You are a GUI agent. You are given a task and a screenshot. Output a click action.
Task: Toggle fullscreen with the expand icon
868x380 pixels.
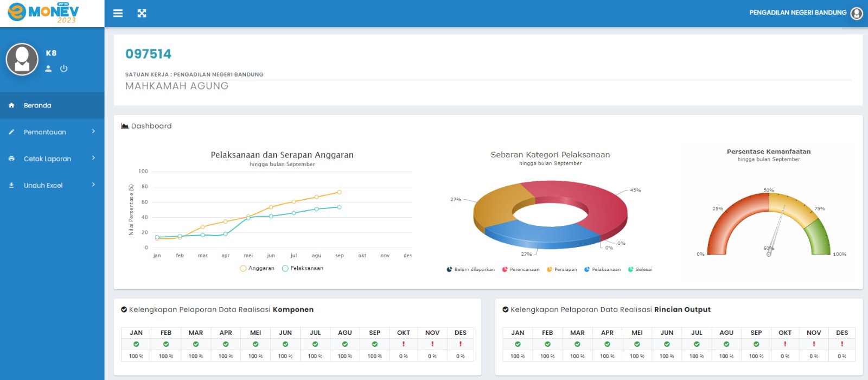point(142,13)
